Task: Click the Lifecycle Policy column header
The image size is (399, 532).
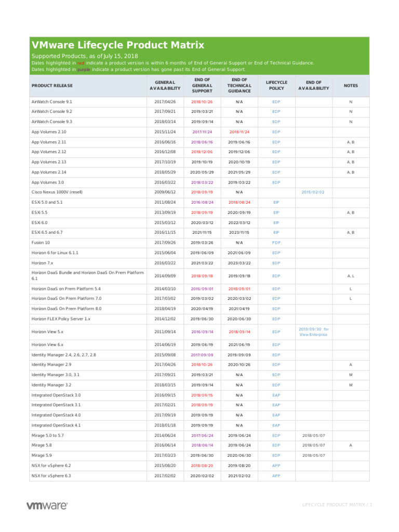Action: 276,85
